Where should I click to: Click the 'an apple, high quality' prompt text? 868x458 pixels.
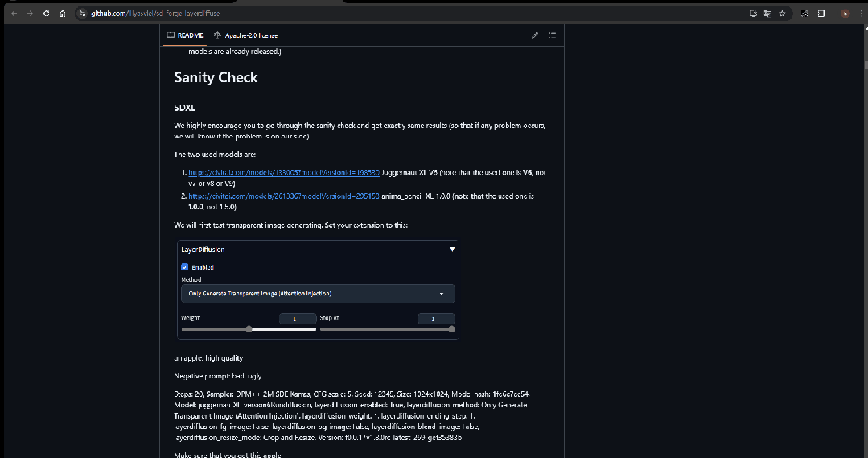(x=208, y=357)
